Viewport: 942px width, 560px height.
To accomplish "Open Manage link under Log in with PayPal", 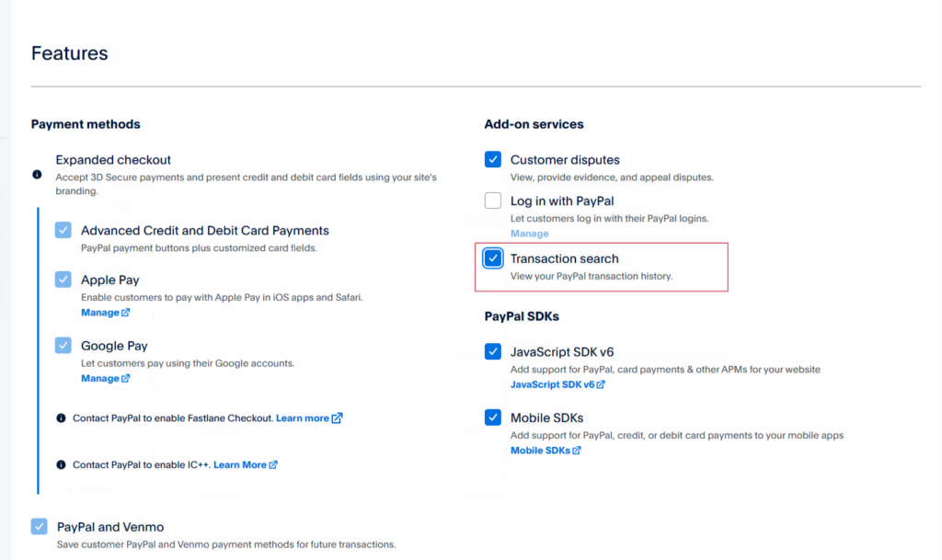I will pyautogui.click(x=529, y=234).
